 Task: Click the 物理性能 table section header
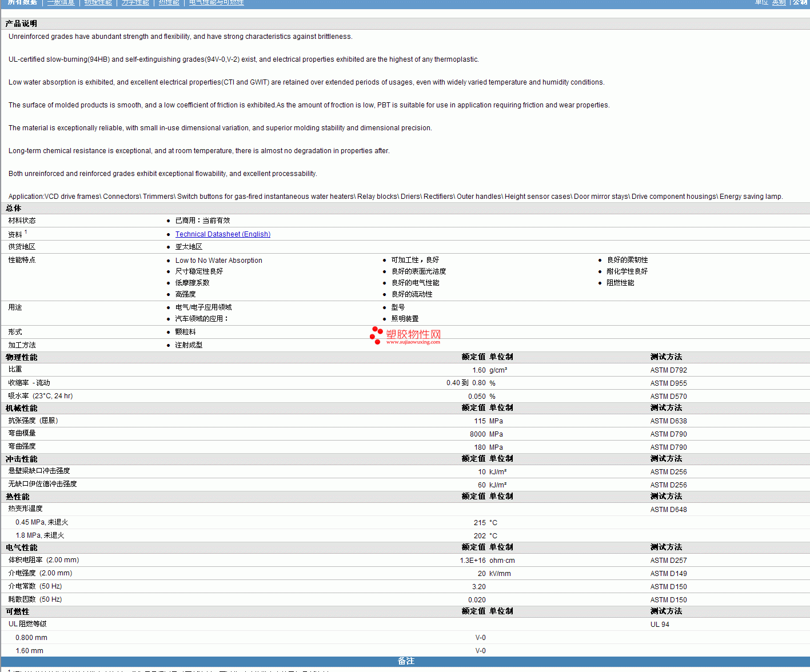(x=22, y=357)
